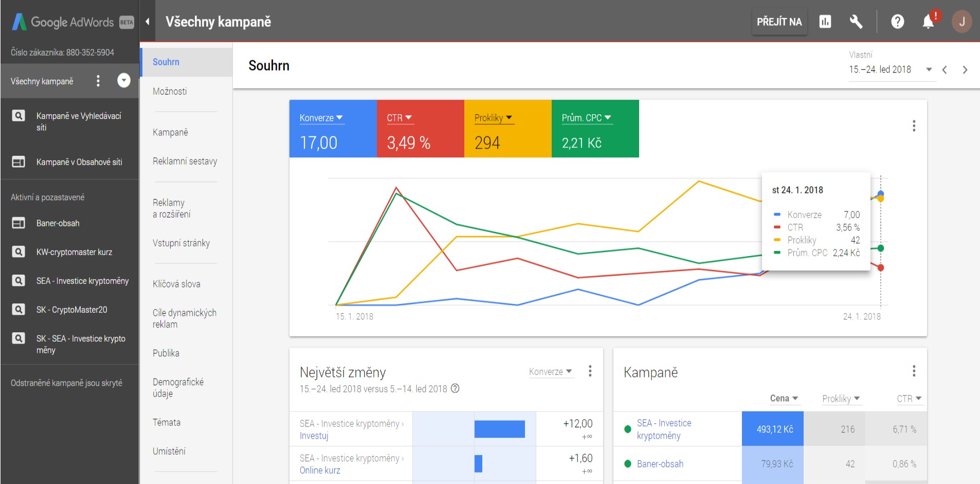Click the PŘEJÍT NA button
This screenshot has width=980, height=484.
click(779, 22)
